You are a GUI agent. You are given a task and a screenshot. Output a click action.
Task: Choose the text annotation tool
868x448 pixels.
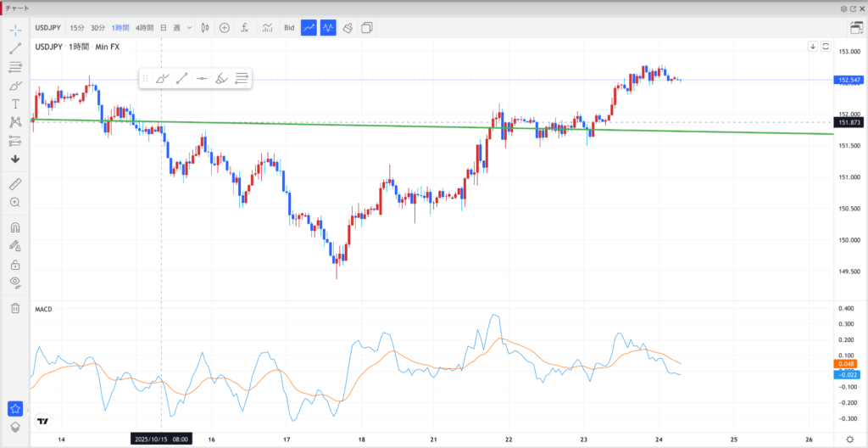click(15, 104)
